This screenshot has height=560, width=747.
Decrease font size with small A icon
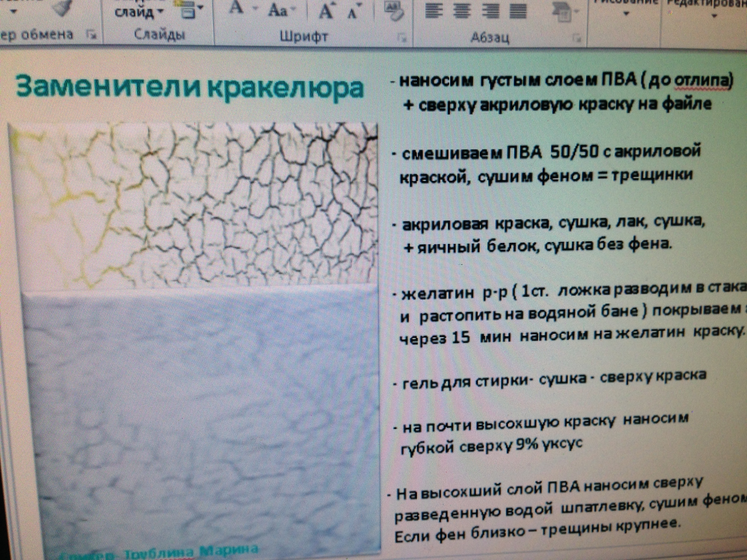pyautogui.click(x=352, y=13)
